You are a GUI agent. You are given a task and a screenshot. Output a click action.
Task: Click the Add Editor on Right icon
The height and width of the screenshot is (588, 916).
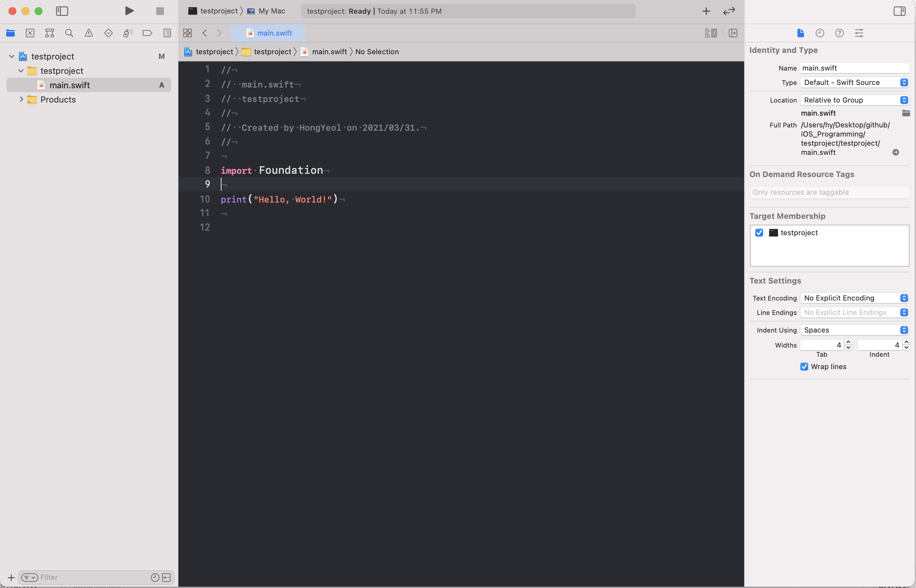[733, 33]
